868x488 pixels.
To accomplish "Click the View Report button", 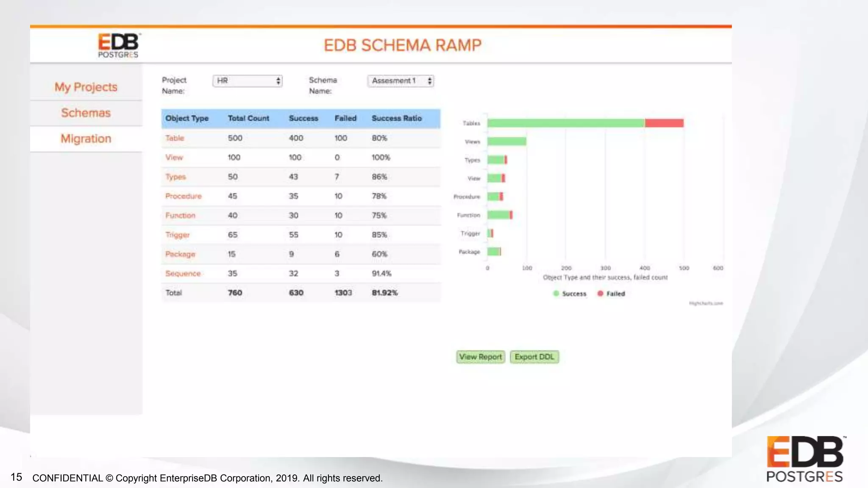I will (x=480, y=357).
